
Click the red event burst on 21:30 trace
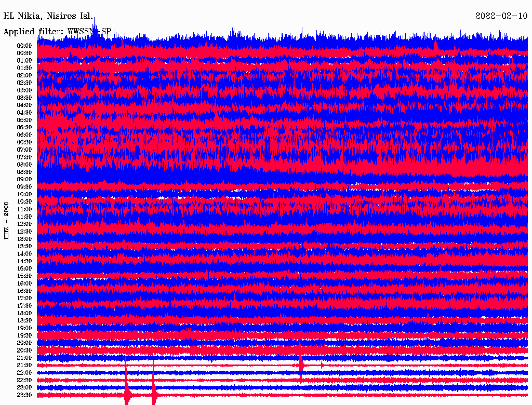(301, 365)
